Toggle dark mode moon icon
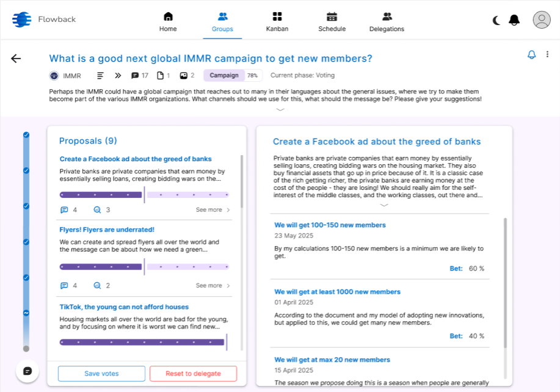Viewport: 560px width, 392px height. point(496,20)
